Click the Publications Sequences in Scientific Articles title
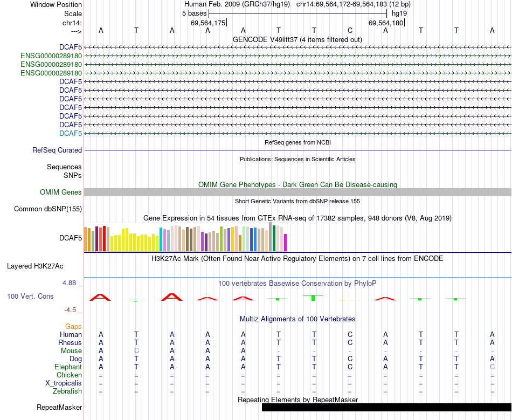 click(297, 159)
